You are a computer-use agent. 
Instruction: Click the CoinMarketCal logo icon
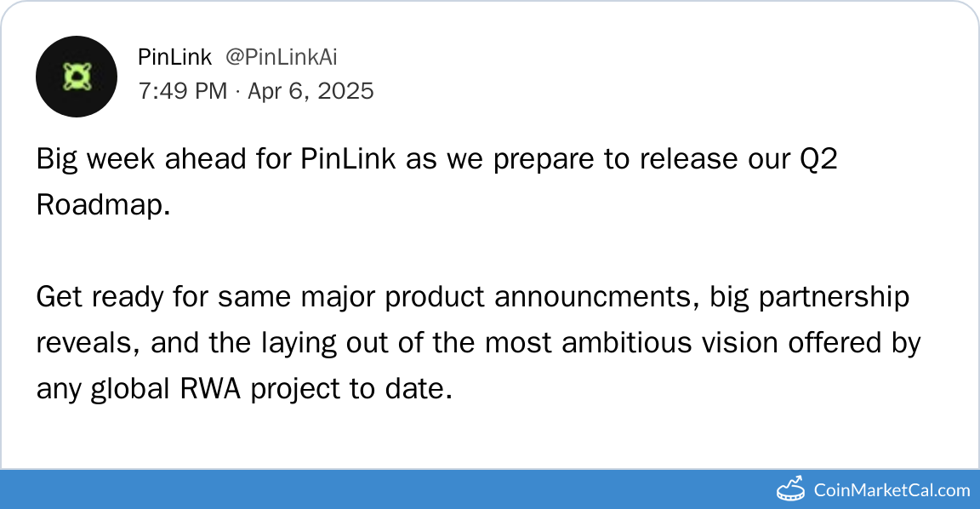click(791, 489)
